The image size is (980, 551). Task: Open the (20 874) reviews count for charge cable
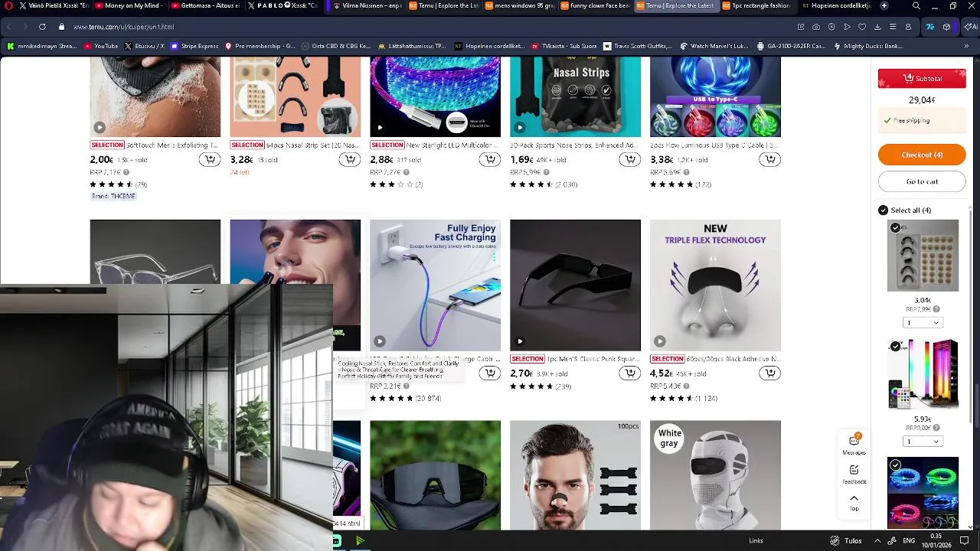pyautogui.click(x=428, y=399)
